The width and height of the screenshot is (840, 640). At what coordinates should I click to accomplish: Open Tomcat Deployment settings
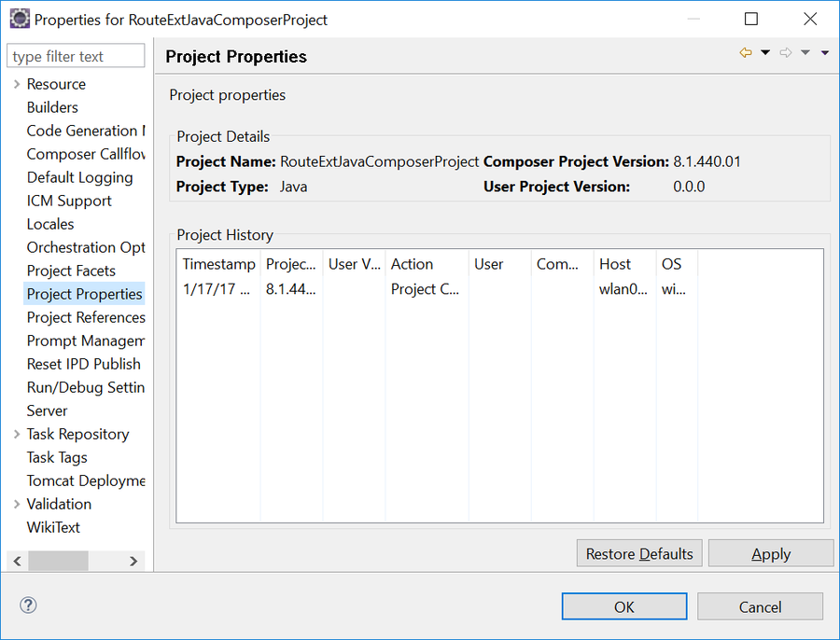[x=86, y=481]
